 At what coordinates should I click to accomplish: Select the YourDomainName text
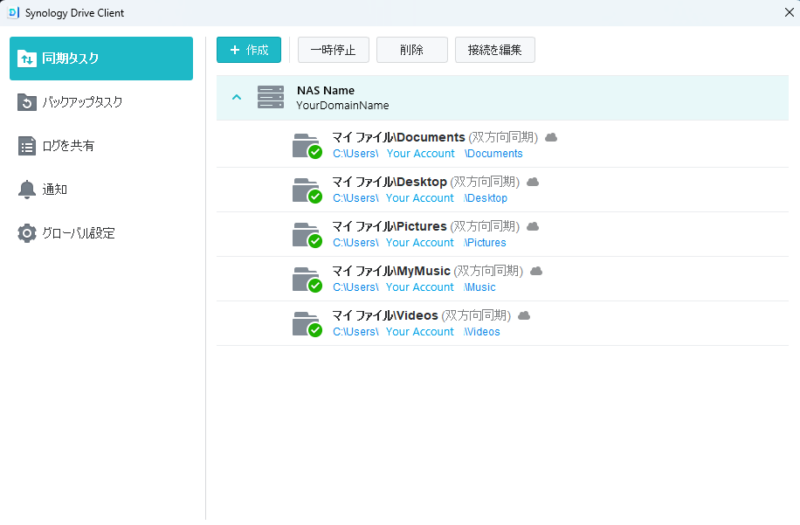342,106
